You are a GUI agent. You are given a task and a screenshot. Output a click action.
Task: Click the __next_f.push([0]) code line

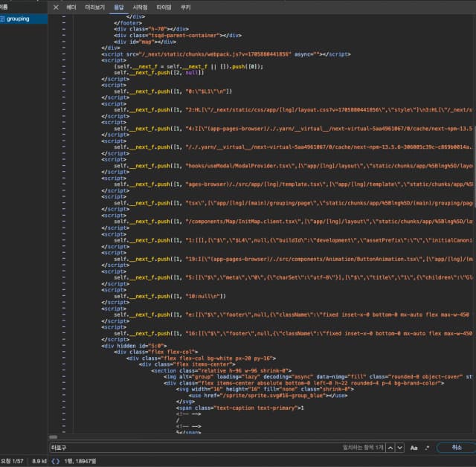188,67
